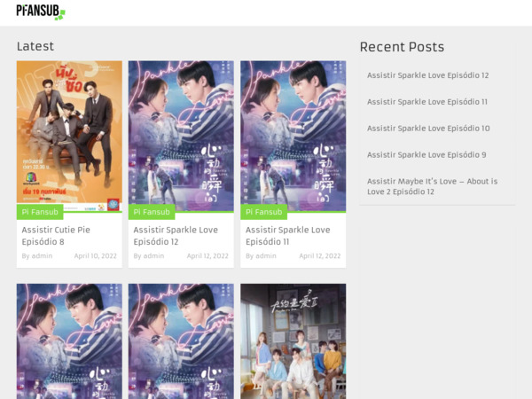Click By admin on Sparkle Love Episódio 11 card
This screenshot has width=532, height=399.
click(x=261, y=256)
